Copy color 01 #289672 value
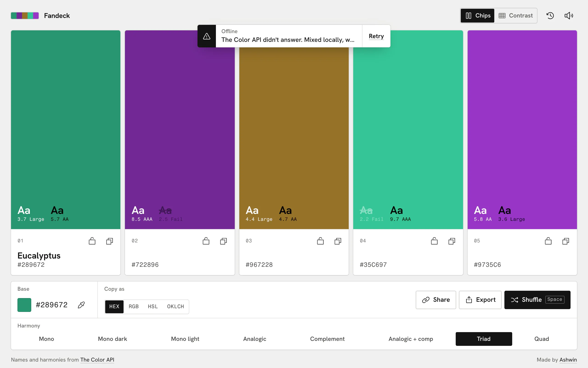Screen dimensions: 588x368 [x=110, y=241]
